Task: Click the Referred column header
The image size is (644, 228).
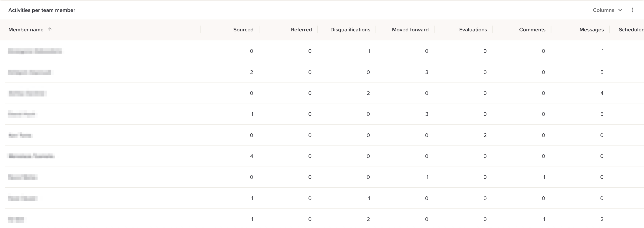Action: (x=301, y=29)
